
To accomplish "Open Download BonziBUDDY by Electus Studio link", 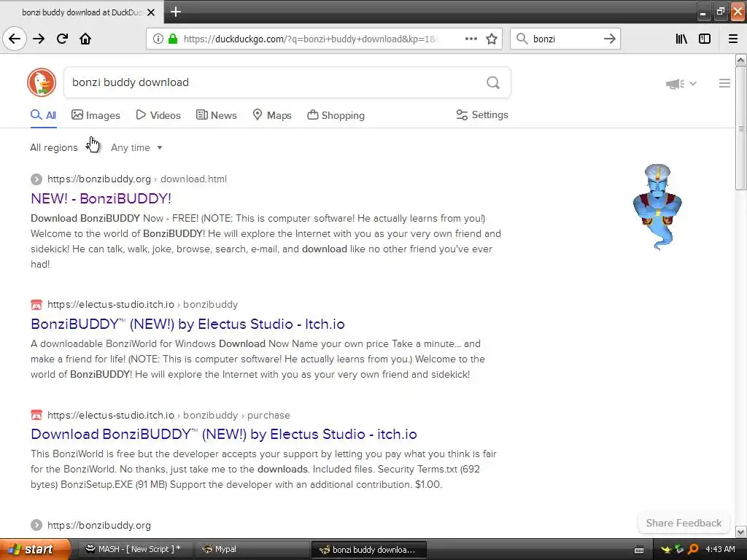I will tap(224, 434).
